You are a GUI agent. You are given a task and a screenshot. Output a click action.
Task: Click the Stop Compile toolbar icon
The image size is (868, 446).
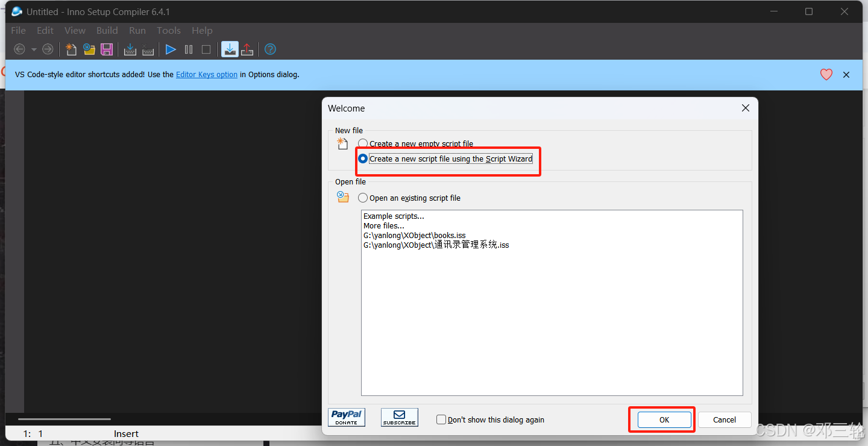[148, 49]
